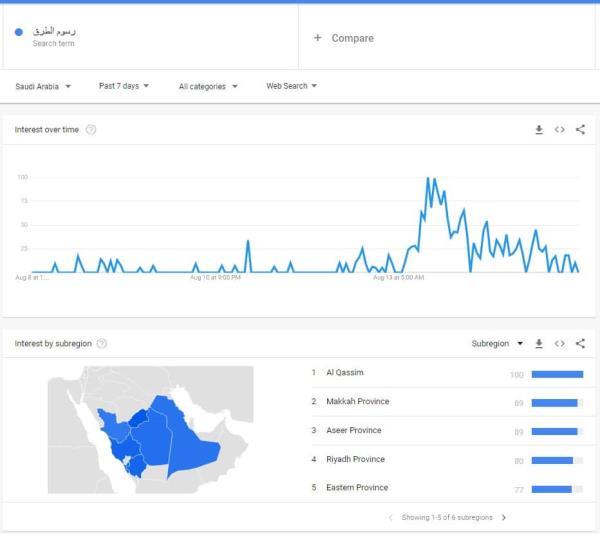Open help for Interest over time

91,130
